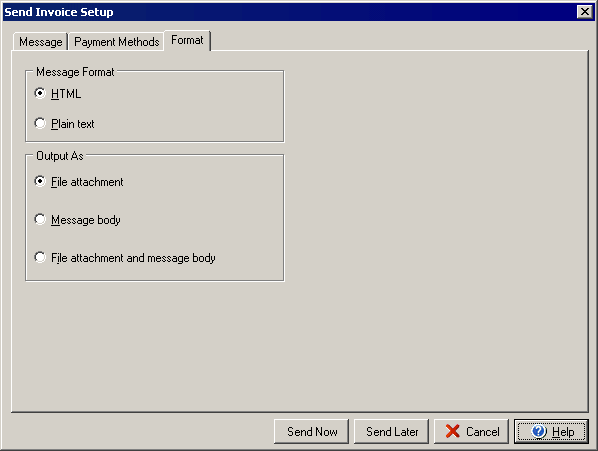The width and height of the screenshot is (598, 451).
Task: Choose Message body output option
Action: tap(40, 219)
